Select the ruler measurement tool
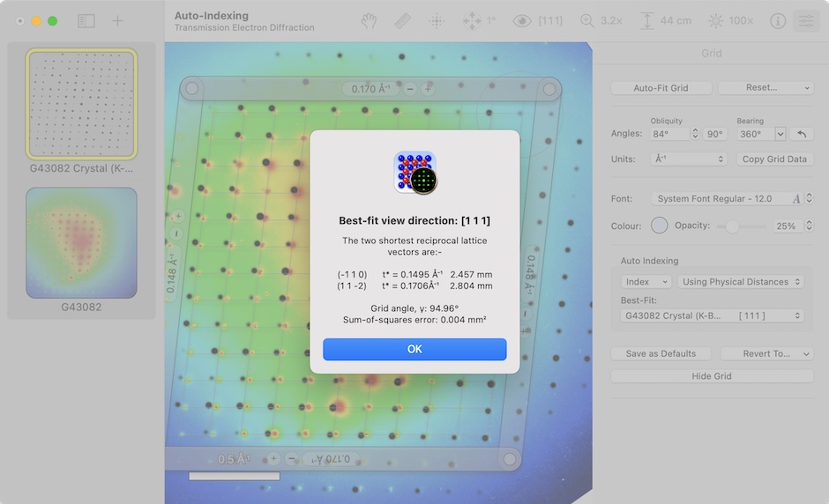 [402, 21]
